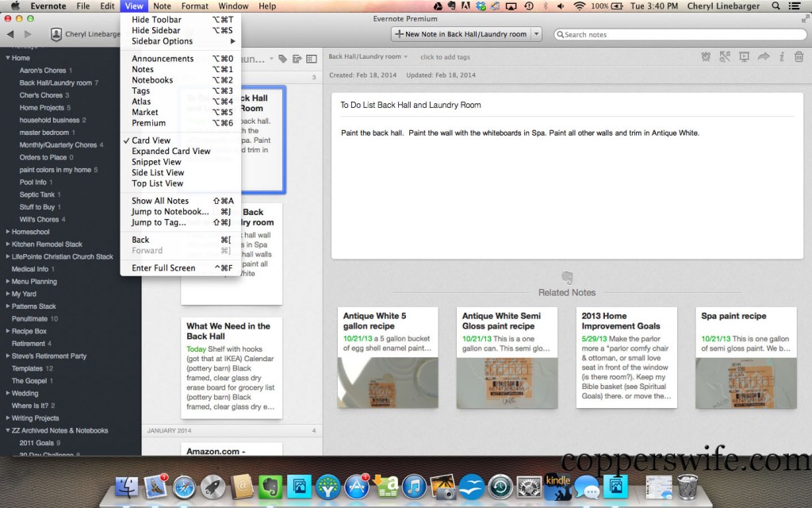Click the reminder alarm clock icon
This screenshot has width=812, height=508.
(705, 57)
